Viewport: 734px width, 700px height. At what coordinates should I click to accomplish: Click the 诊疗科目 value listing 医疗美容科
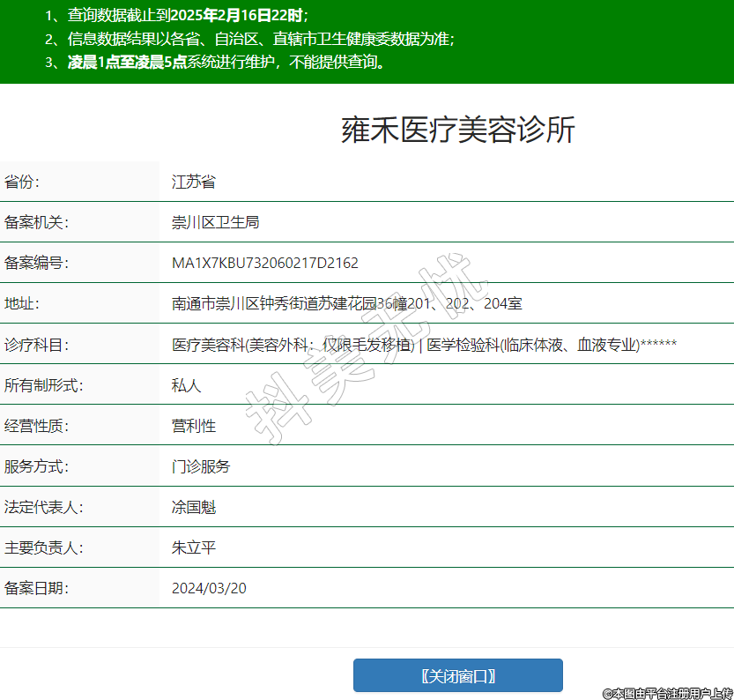[x=423, y=345]
